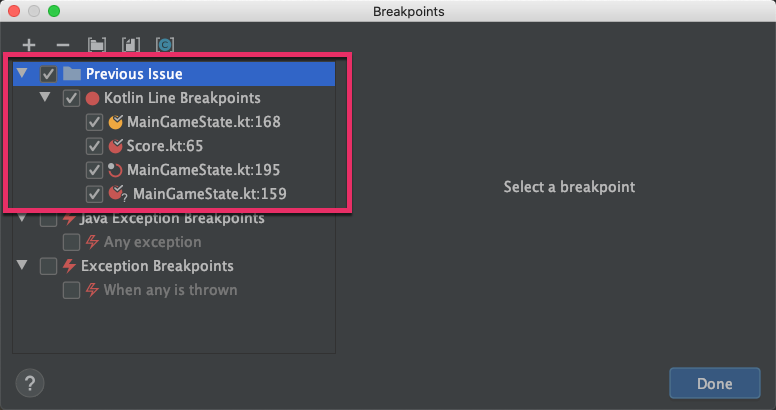Collapse the Exception Breakpoints node

tap(23, 266)
